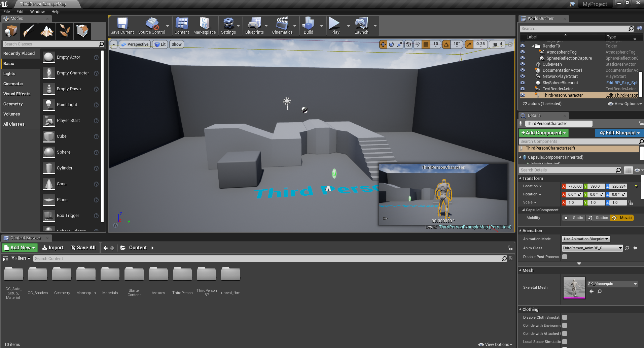The height and width of the screenshot is (348, 644).
Task: Open the Anim Class ThirdPerson_AnimBP_C dropdown
Action: (x=592, y=248)
